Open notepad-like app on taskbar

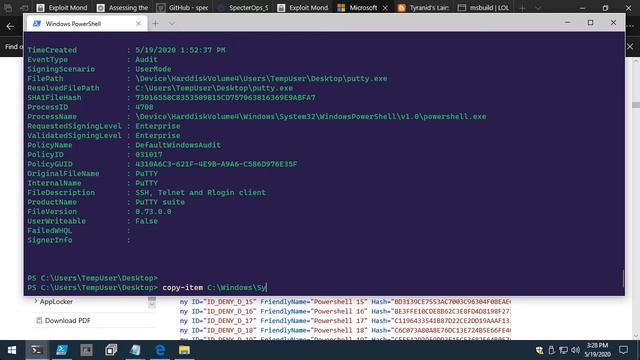tap(135, 350)
